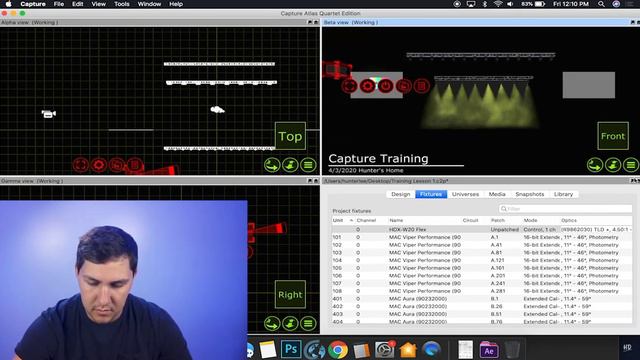Open the Window menu
Image resolution: width=640 pixels, height=360 pixels.
pyautogui.click(x=149, y=4)
